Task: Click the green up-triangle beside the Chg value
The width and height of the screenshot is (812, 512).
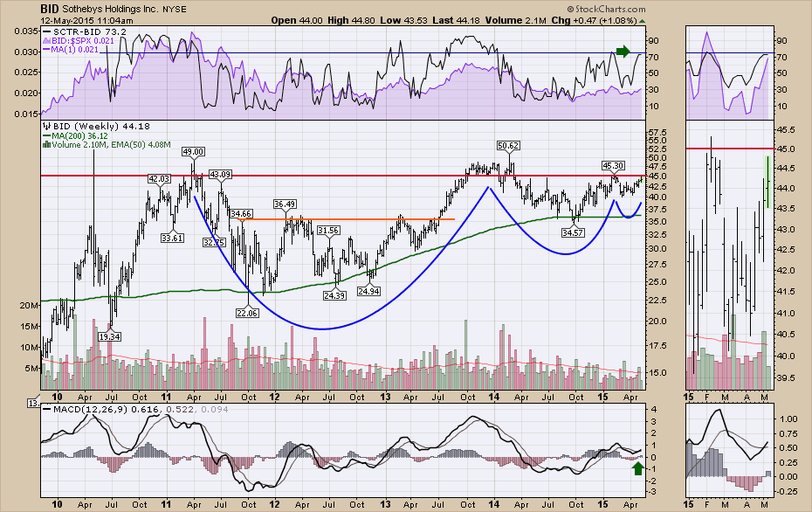Action: point(642,21)
